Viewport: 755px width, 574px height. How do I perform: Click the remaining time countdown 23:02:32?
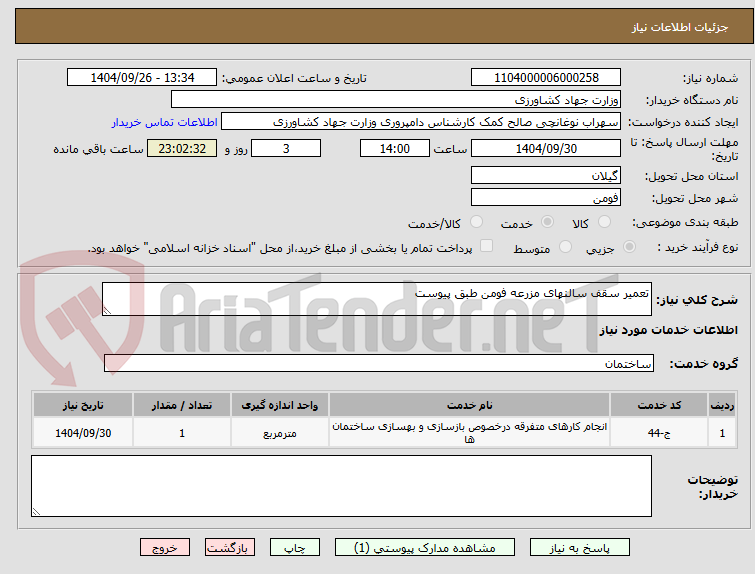point(182,148)
